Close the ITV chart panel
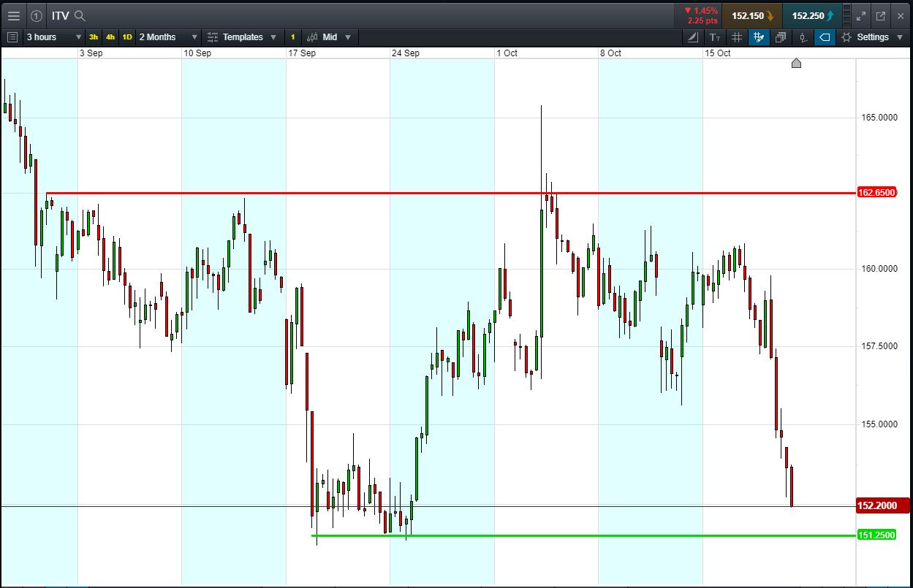The height and width of the screenshot is (588, 913). 901,15
